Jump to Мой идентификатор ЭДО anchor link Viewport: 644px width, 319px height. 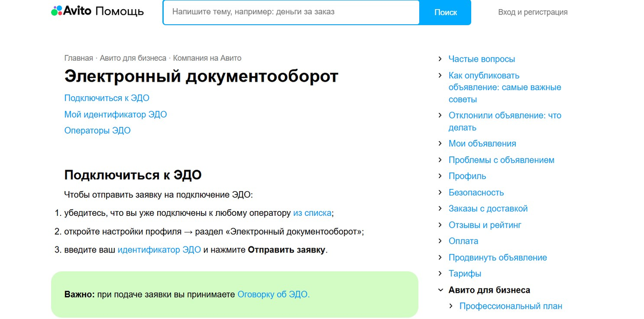[x=115, y=114]
